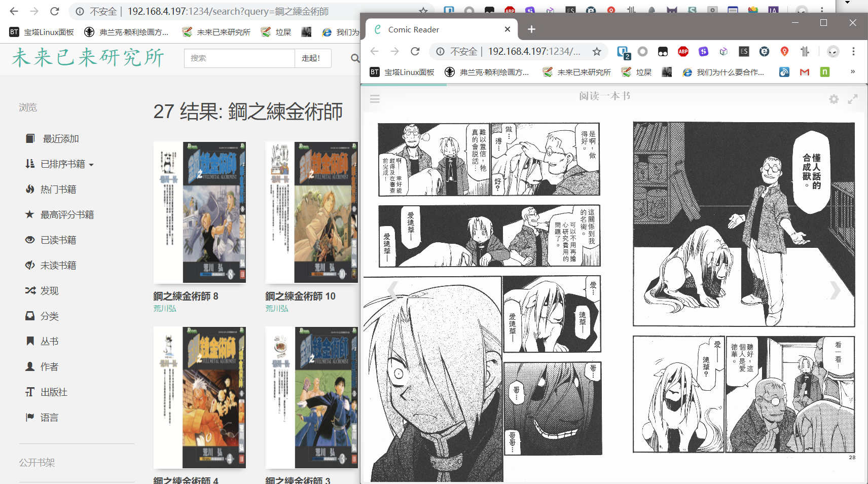
Task: Open the purple S extension icon
Action: coord(703,51)
